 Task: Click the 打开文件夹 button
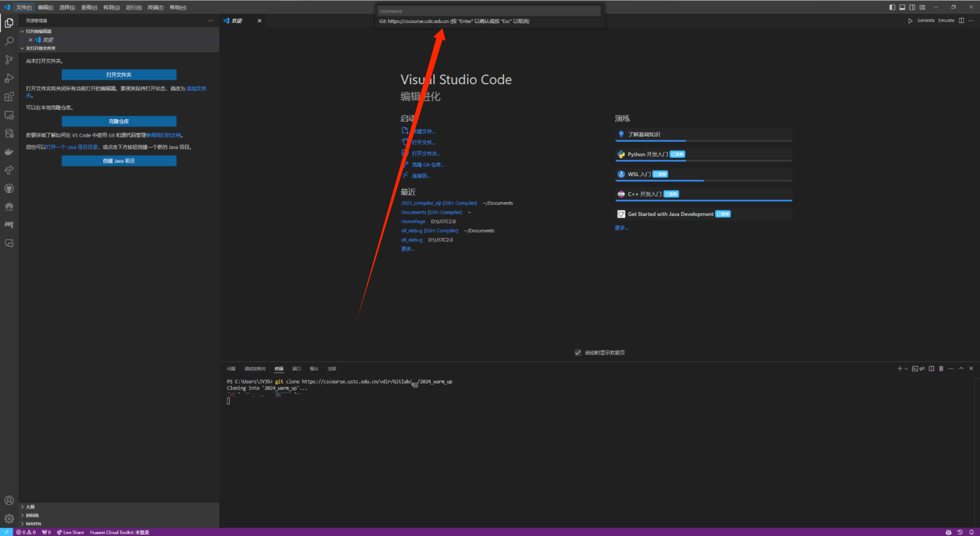[x=119, y=75]
